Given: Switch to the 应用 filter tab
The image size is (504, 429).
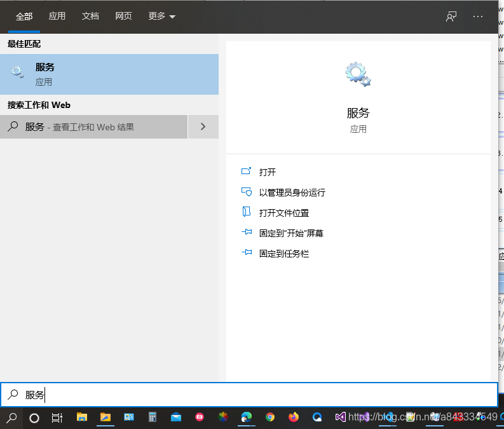Looking at the screenshot, I should pos(57,16).
